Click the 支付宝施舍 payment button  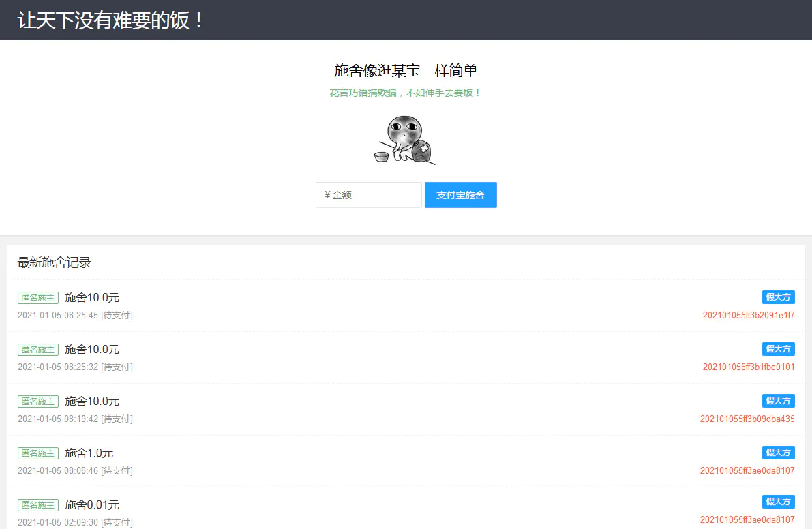point(460,194)
